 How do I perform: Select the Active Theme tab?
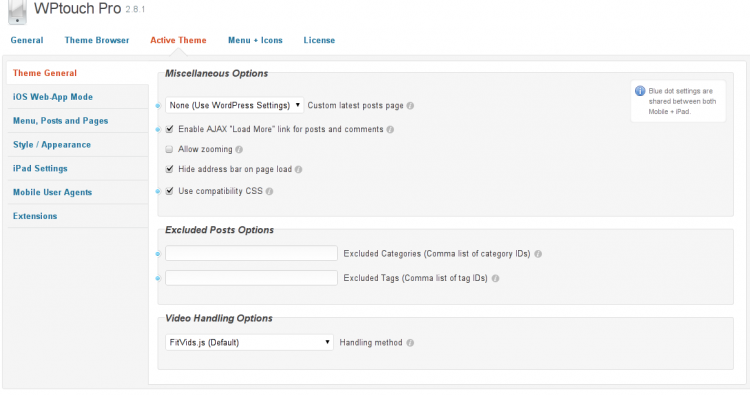point(178,40)
